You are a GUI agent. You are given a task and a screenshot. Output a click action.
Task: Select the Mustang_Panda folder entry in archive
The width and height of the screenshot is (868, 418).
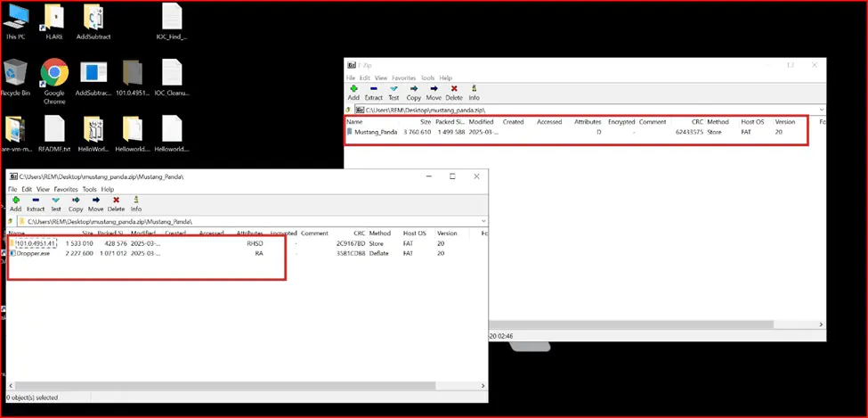(374, 132)
